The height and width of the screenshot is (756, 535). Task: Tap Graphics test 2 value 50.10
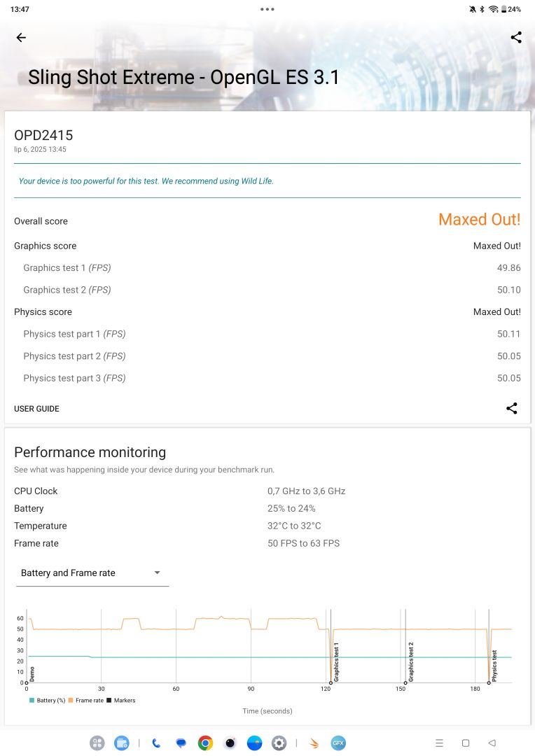coord(509,290)
